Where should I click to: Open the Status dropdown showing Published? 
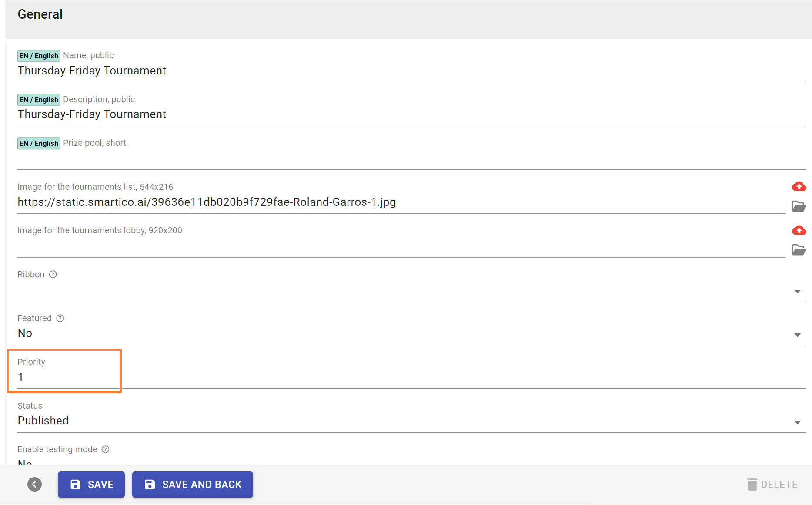point(797,422)
